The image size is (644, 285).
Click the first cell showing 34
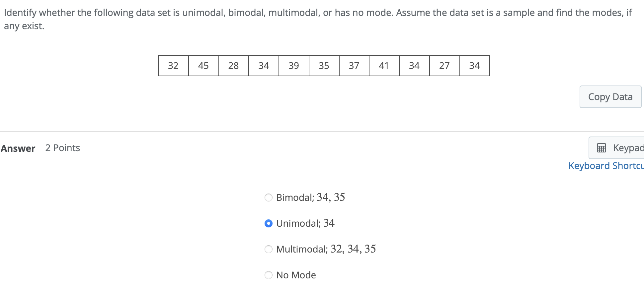point(264,66)
